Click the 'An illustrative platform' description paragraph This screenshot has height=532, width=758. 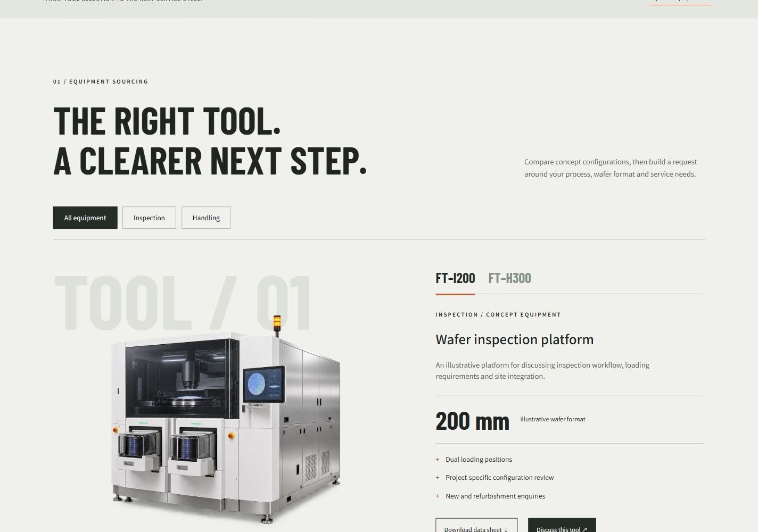(x=542, y=371)
